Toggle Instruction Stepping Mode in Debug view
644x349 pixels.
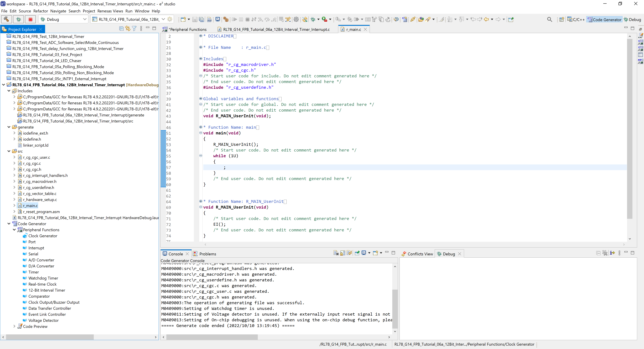coord(612,253)
